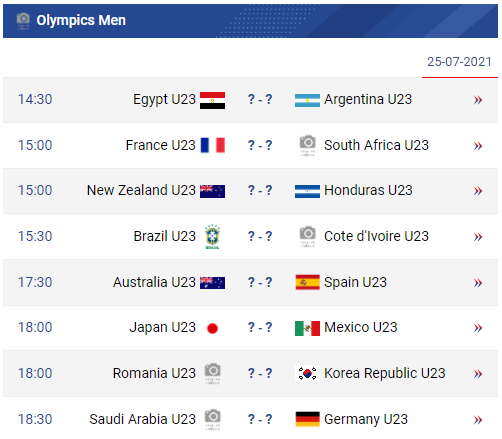Image resolution: width=502 pixels, height=439 pixels.
Task: Click the Brazil team crest icon
Action: click(x=212, y=237)
